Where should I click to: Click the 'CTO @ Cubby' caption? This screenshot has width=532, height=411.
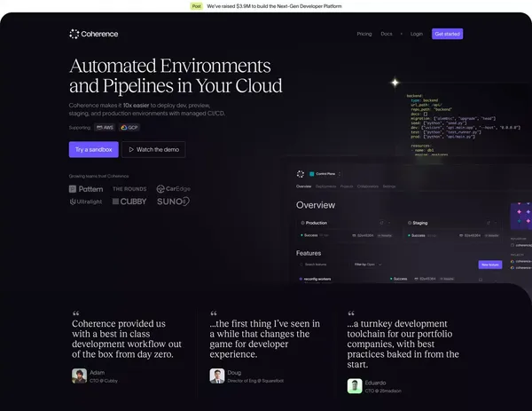click(104, 381)
